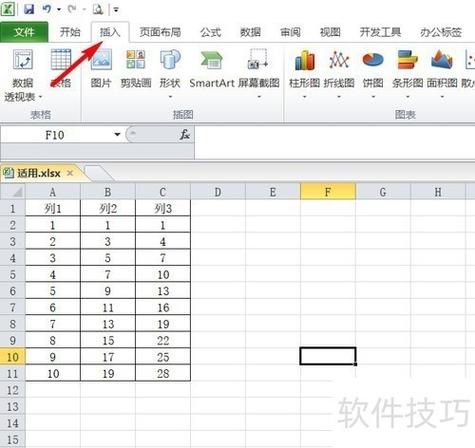Click cell C11 with value 28
Viewport: 475px width, 448px height.
[x=163, y=373]
